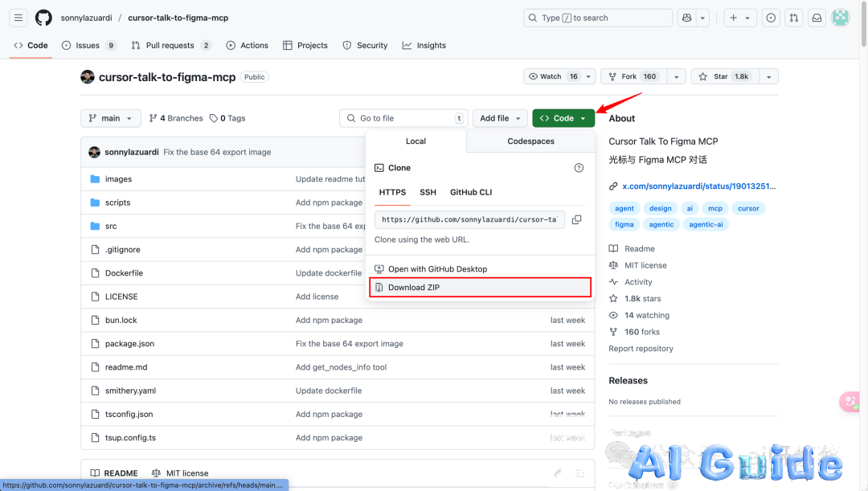
Task: View your pull requests header icon
Action: (x=794, y=18)
